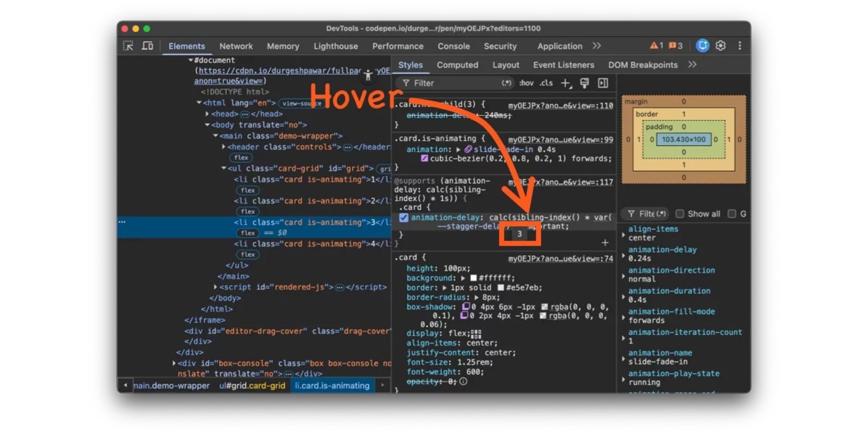Collapse the body translate="no" node

(x=207, y=125)
